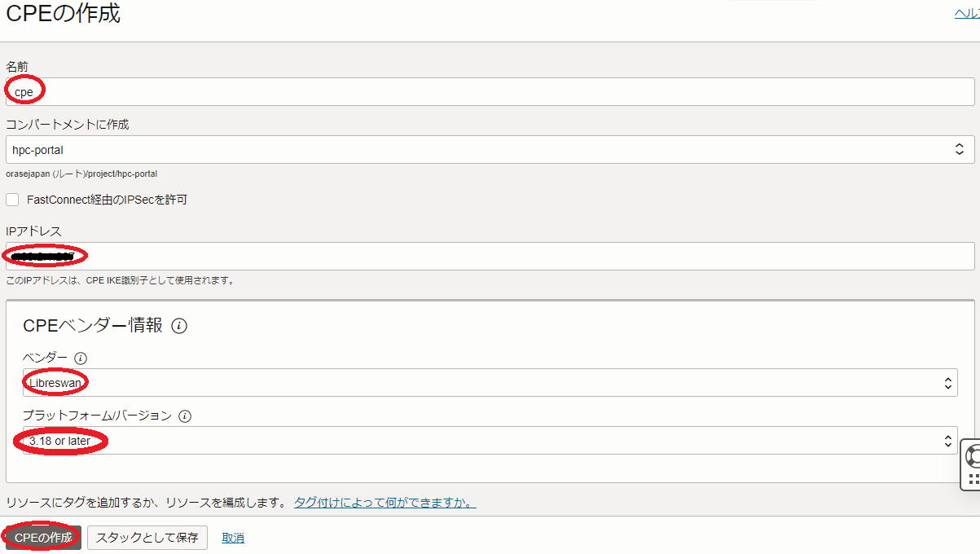Open the タグ付けによって何ができますか link
Image resolution: width=980 pixels, height=554 pixels.
point(385,502)
